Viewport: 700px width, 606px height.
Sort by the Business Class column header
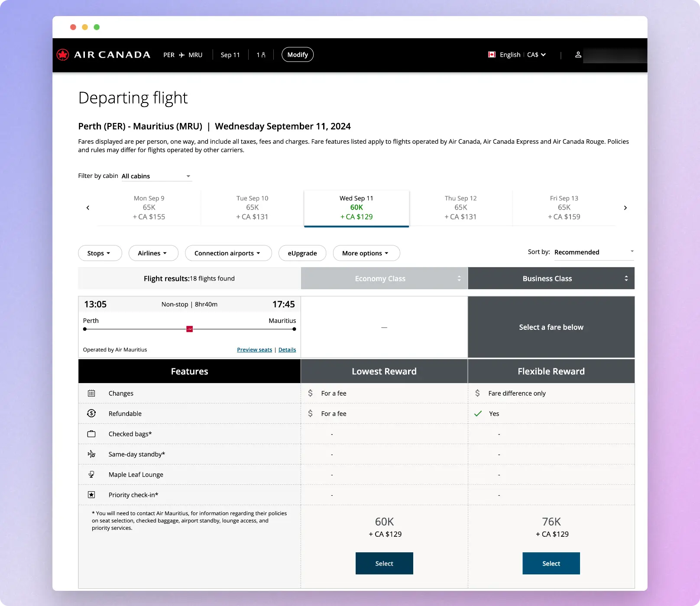(x=551, y=278)
